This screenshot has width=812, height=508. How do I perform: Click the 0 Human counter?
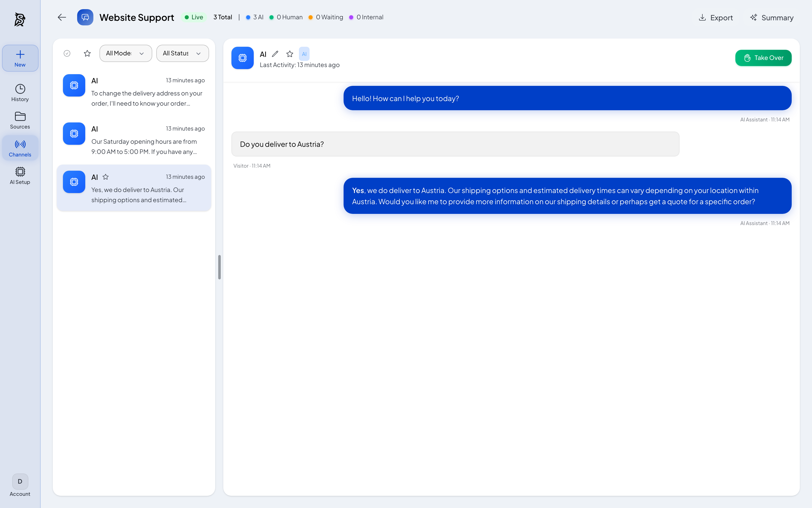[286, 17]
